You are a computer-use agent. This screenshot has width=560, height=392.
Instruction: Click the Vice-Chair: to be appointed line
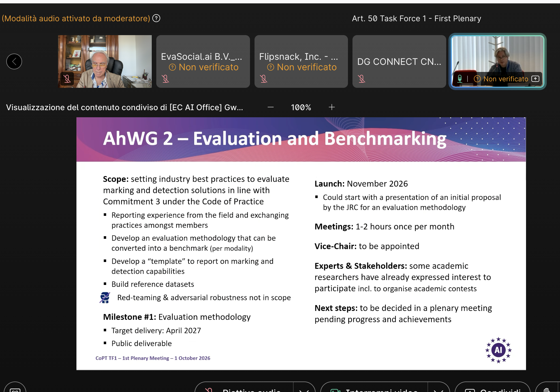(367, 246)
